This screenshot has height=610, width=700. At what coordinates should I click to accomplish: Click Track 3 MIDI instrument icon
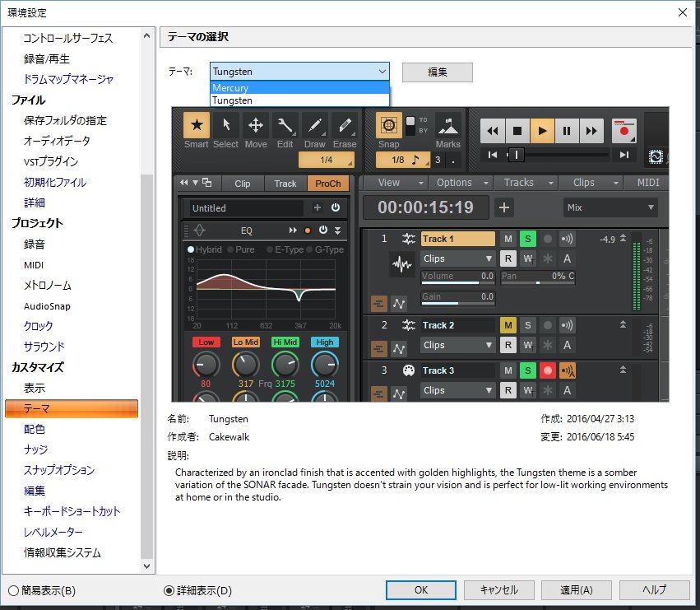pyautogui.click(x=409, y=370)
